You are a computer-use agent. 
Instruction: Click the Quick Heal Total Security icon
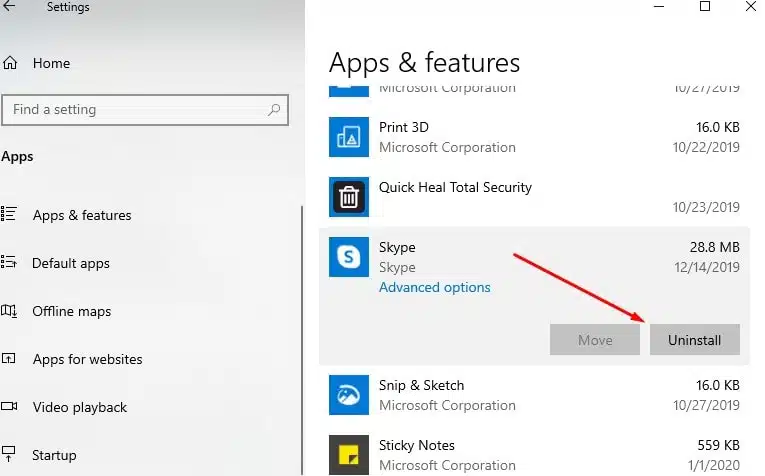click(348, 197)
